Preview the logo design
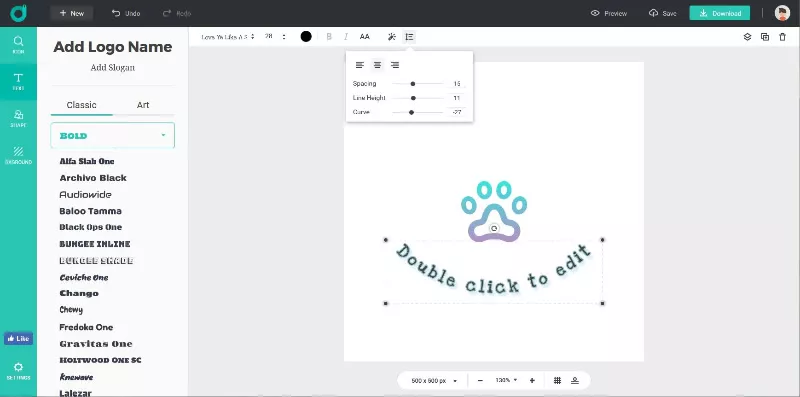This screenshot has width=800, height=397. click(x=609, y=13)
